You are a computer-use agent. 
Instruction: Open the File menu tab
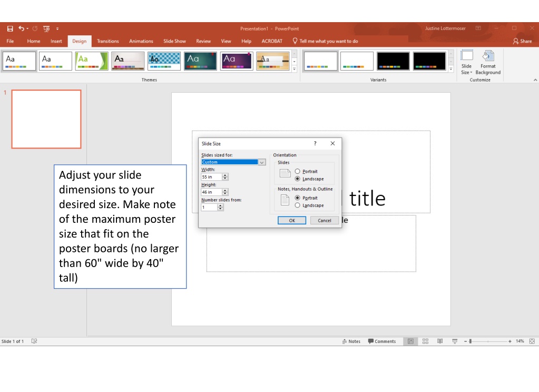click(x=11, y=41)
